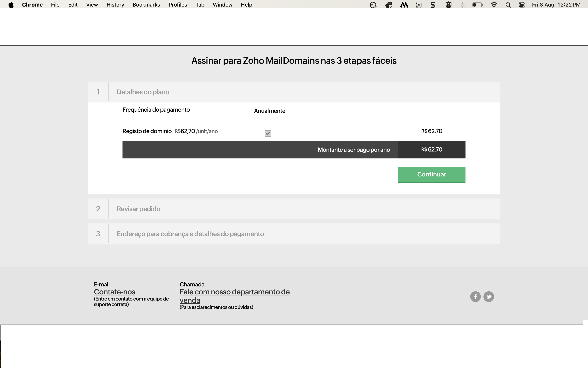This screenshot has height=368, width=588.
Task: Open the Apple menu
Action: click(x=11, y=5)
